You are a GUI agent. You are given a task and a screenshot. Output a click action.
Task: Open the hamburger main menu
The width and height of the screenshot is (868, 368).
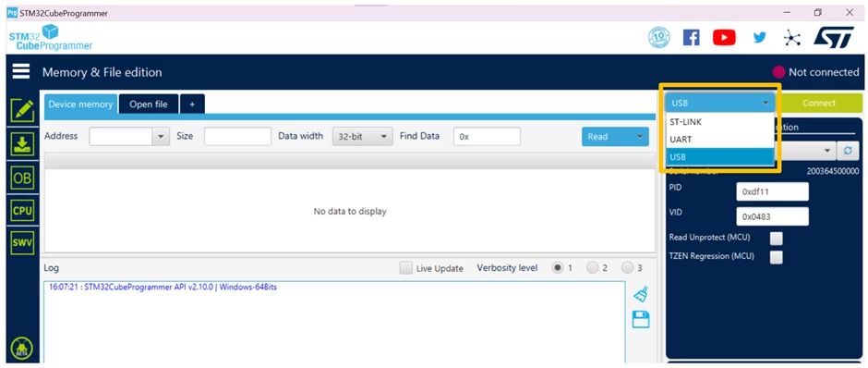(21, 72)
